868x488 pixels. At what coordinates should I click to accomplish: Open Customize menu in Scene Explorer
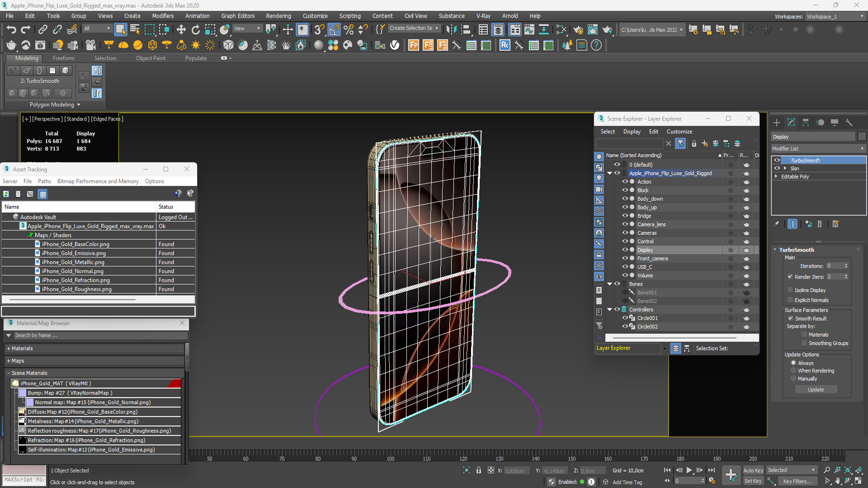click(x=679, y=131)
